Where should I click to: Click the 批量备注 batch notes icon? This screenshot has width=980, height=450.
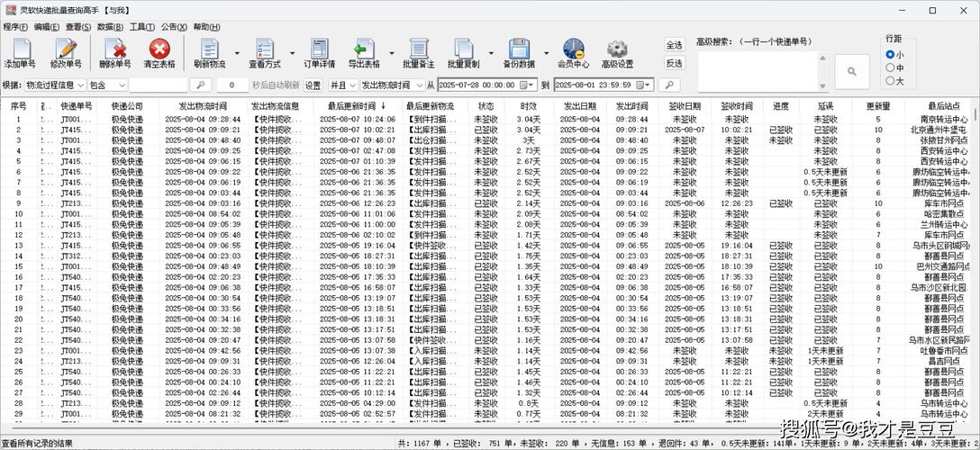point(418,49)
